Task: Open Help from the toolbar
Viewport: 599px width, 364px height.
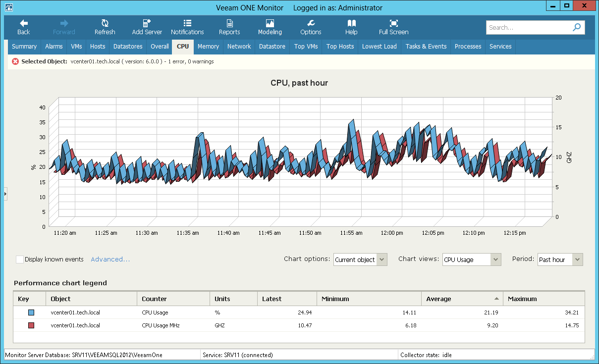Action: click(x=351, y=27)
